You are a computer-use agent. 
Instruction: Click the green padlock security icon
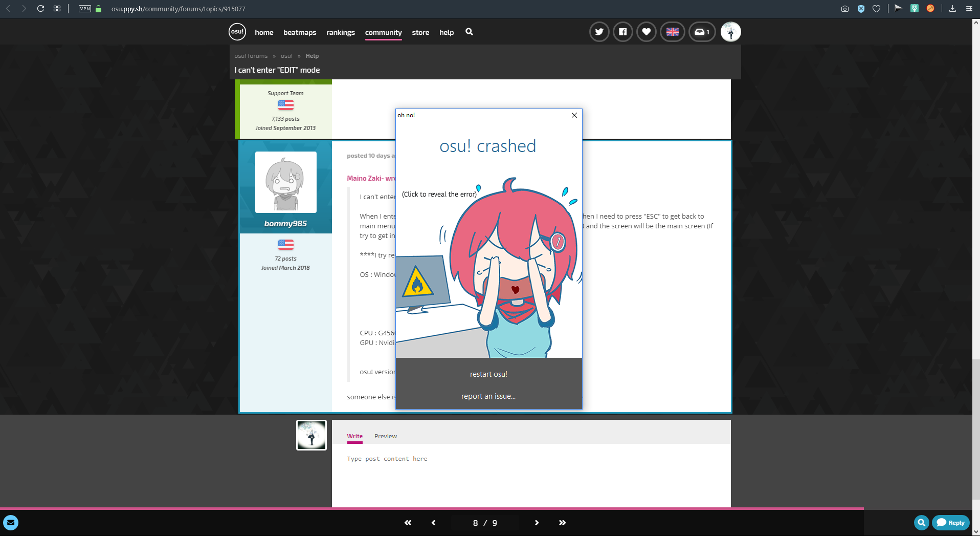[99, 9]
